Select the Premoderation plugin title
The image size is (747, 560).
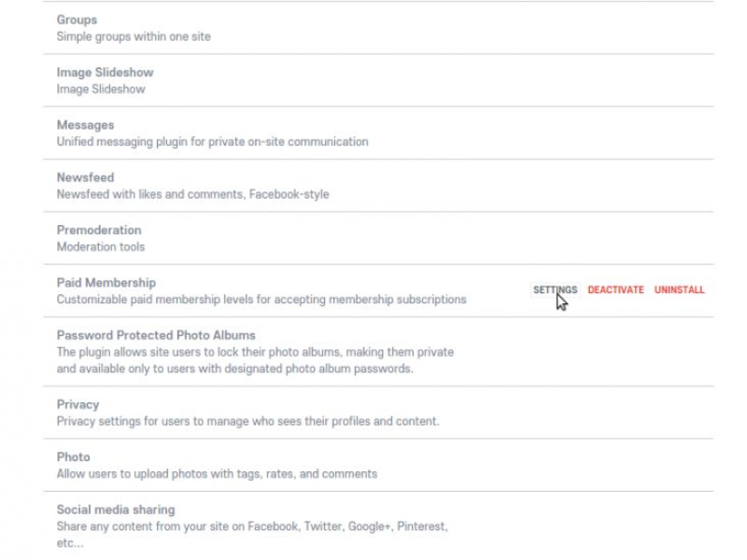99,231
